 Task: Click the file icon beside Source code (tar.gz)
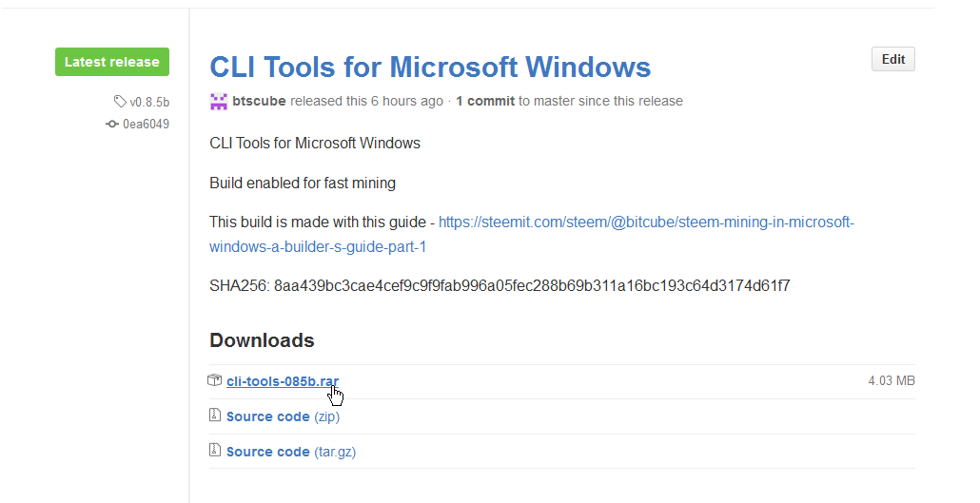(x=215, y=451)
